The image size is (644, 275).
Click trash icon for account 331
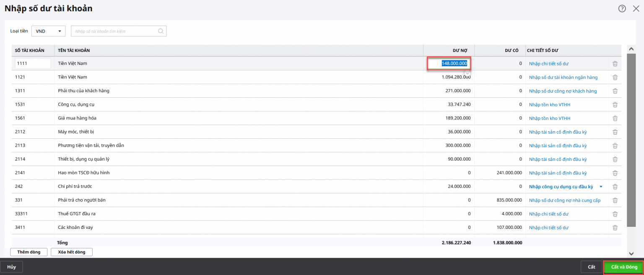pyautogui.click(x=615, y=200)
